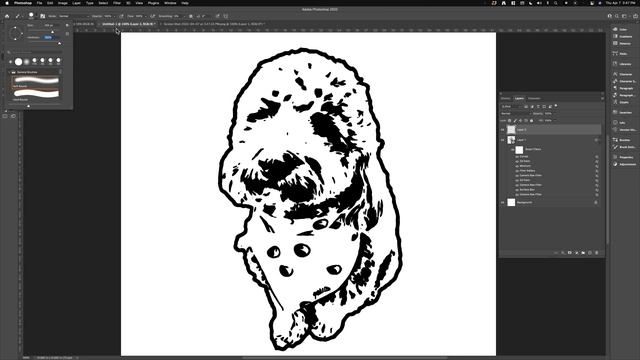Toggle the Brush Settings panel button in options bar
This screenshot has width=640, height=360.
click(x=42, y=16)
